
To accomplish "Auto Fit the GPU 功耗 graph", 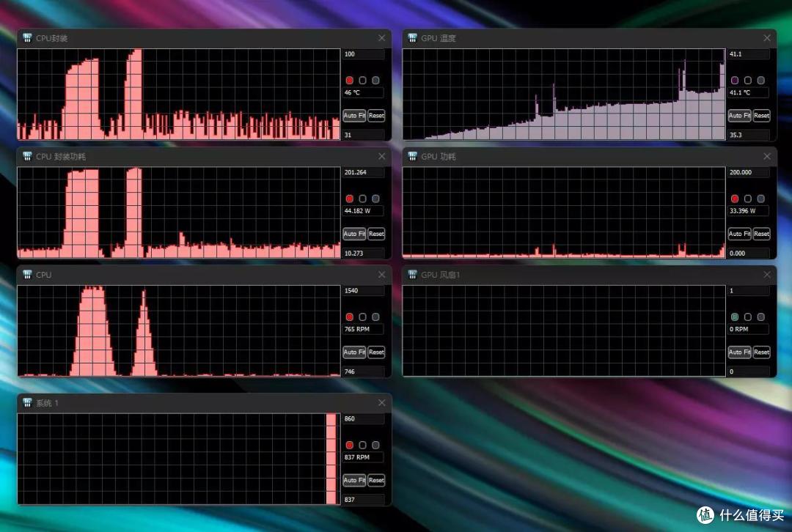I will (x=739, y=234).
